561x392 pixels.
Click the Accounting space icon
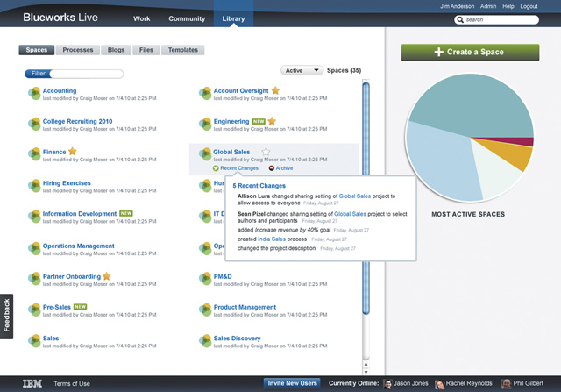pos(34,94)
